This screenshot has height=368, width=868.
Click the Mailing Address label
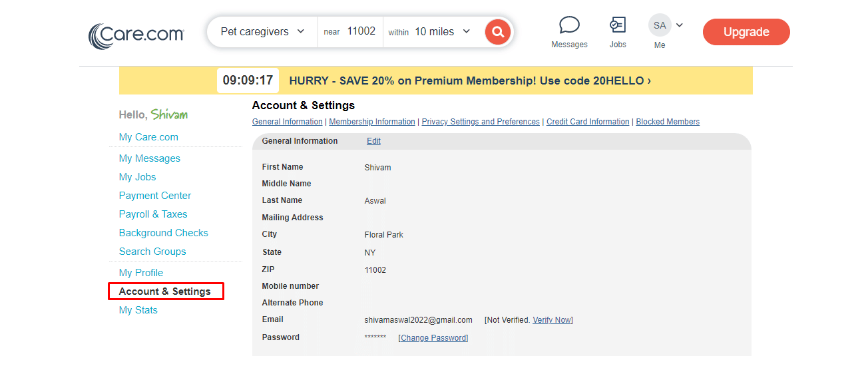(292, 218)
